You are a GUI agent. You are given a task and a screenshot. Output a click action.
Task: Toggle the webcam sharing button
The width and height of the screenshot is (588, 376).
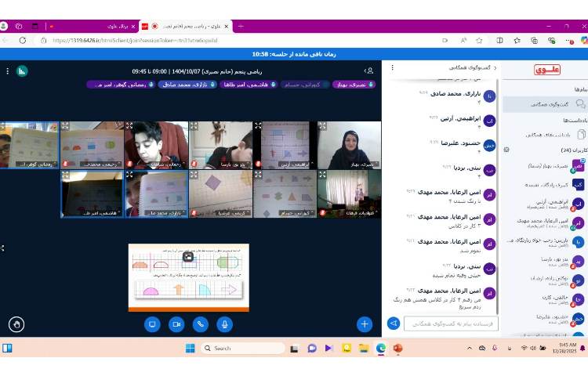(176, 324)
